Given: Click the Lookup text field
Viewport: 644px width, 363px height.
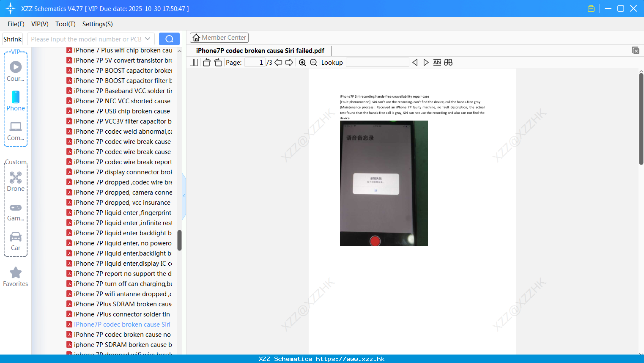Looking at the screenshot, I should (x=378, y=63).
